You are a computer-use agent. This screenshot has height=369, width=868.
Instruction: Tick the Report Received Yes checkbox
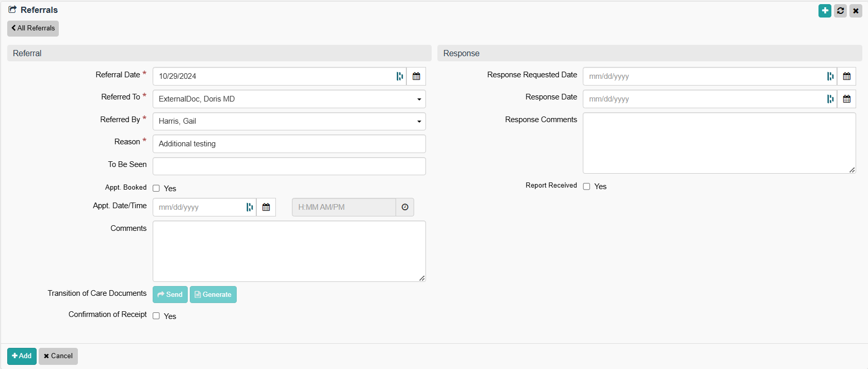click(586, 187)
